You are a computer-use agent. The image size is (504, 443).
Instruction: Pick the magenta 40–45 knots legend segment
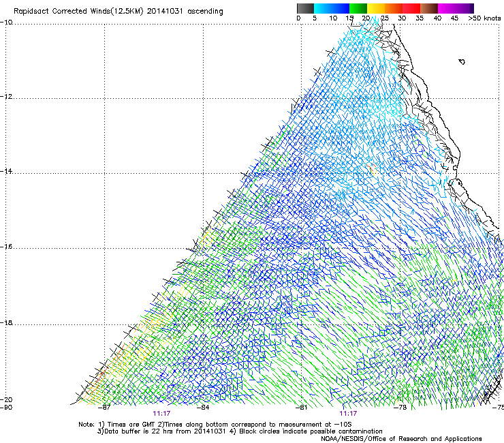point(447,8)
